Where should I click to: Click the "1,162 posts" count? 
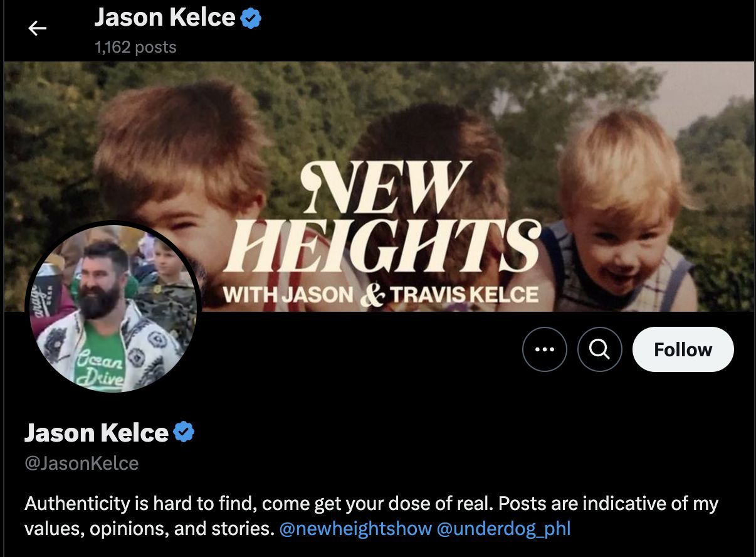pyautogui.click(x=135, y=47)
